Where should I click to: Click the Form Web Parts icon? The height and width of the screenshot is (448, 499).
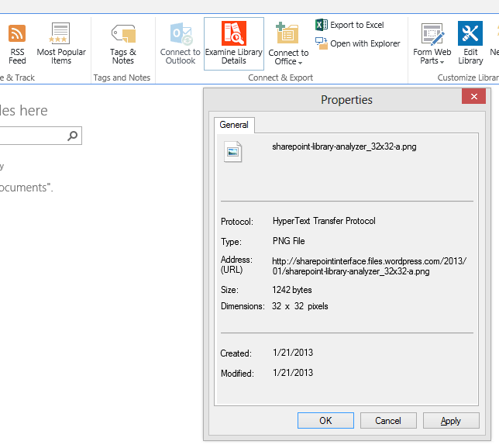[432, 33]
